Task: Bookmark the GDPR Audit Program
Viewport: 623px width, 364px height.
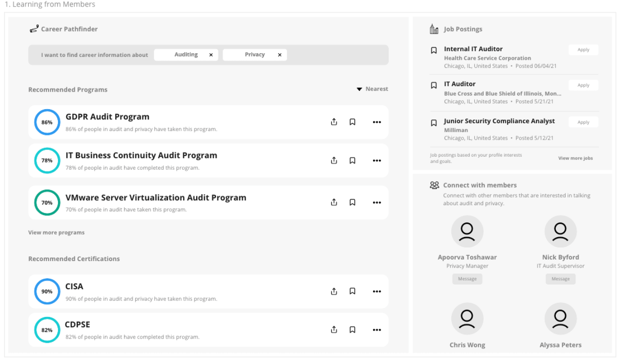Action: point(352,122)
